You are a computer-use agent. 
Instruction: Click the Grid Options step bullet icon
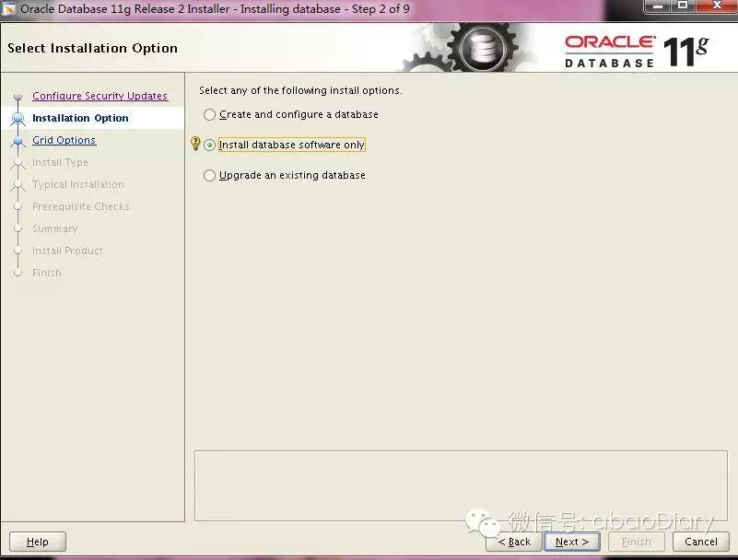pos(18,141)
